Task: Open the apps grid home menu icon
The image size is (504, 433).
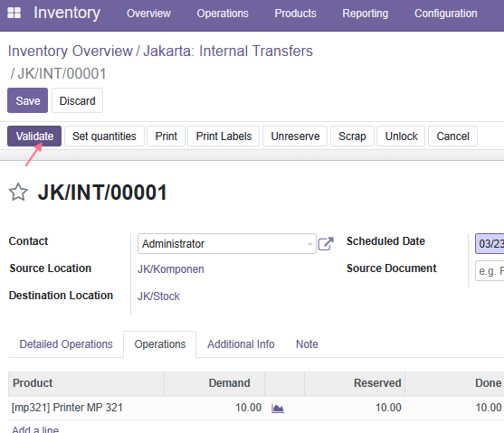Action: (14, 13)
